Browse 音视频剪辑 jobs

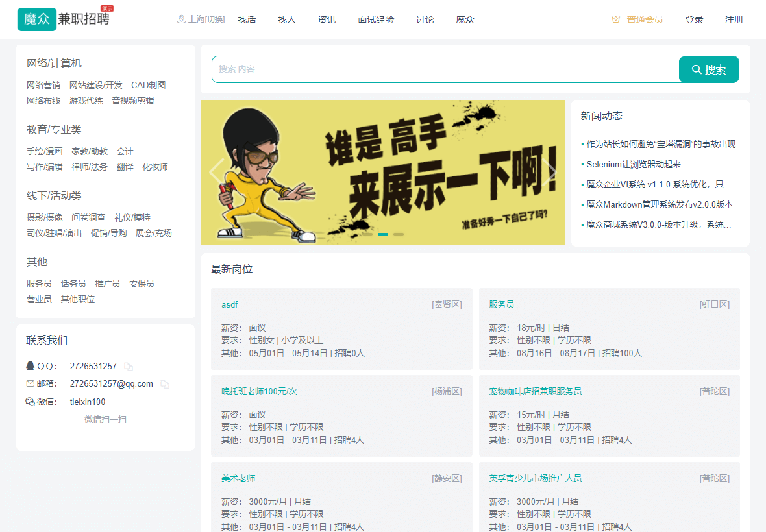pos(133,101)
